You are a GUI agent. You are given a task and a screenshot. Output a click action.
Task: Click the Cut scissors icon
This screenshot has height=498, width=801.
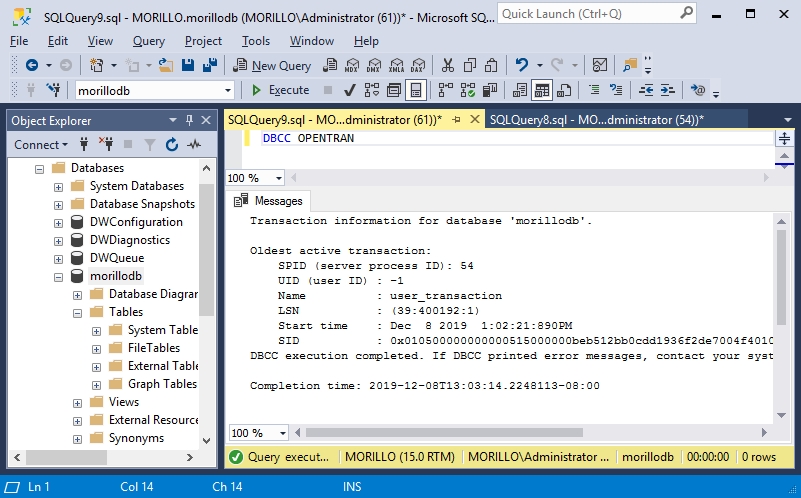tap(447, 65)
